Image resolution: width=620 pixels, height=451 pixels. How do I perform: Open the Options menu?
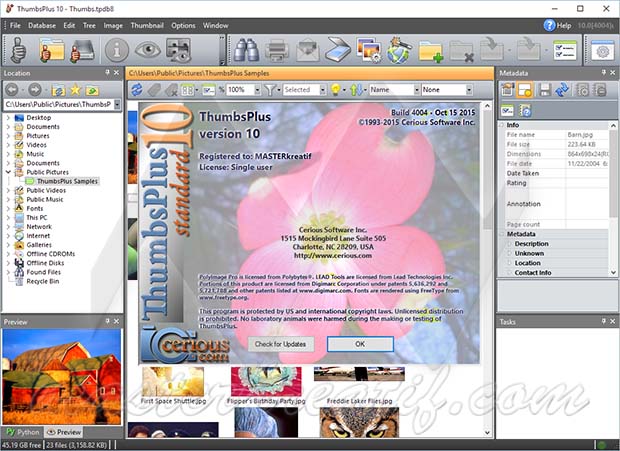183,25
